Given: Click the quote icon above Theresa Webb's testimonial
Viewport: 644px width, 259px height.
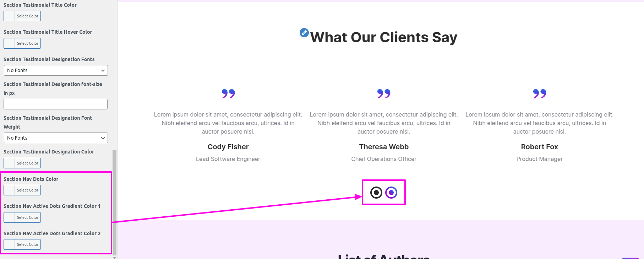Looking at the screenshot, I should point(384,93).
